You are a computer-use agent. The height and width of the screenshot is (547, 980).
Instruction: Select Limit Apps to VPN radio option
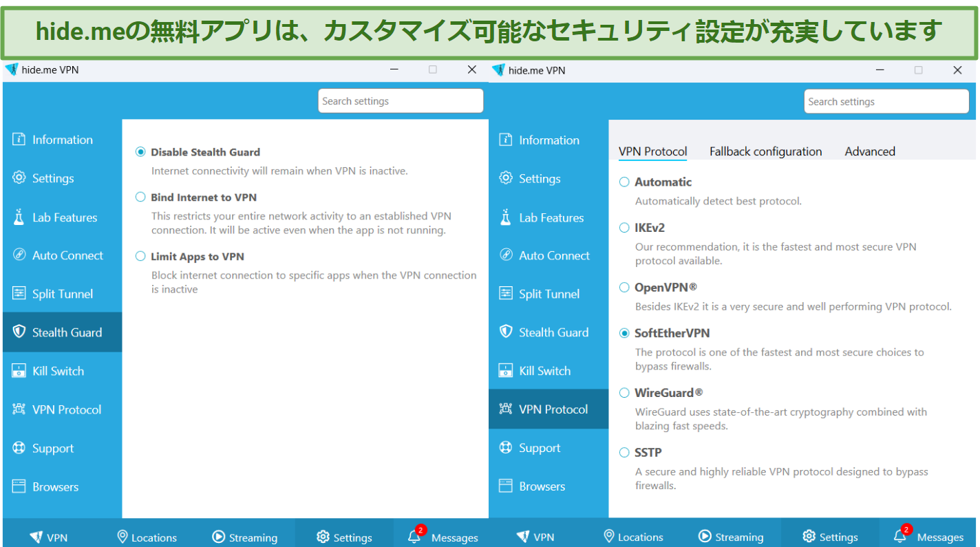tap(140, 257)
